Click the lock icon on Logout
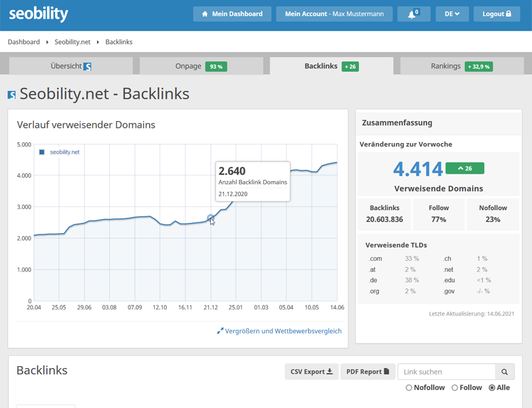The image size is (532, 408). coord(508,13)
